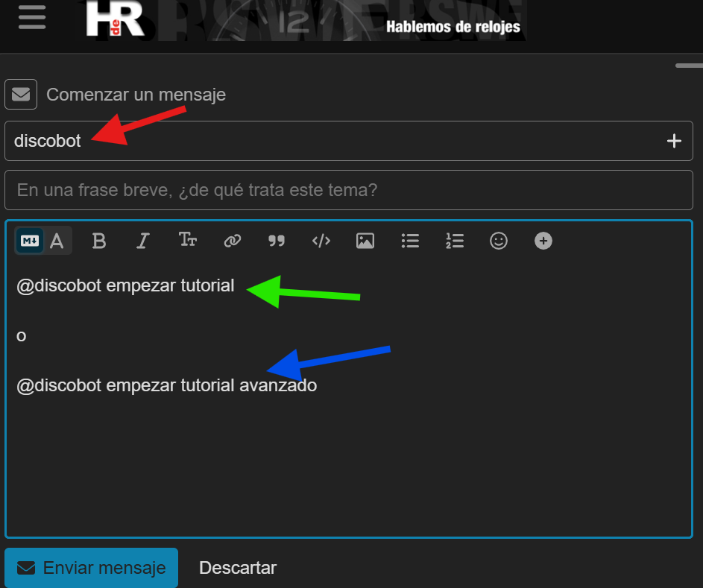
Task: Insert a bulleted list
Action: tap(410, 241)
